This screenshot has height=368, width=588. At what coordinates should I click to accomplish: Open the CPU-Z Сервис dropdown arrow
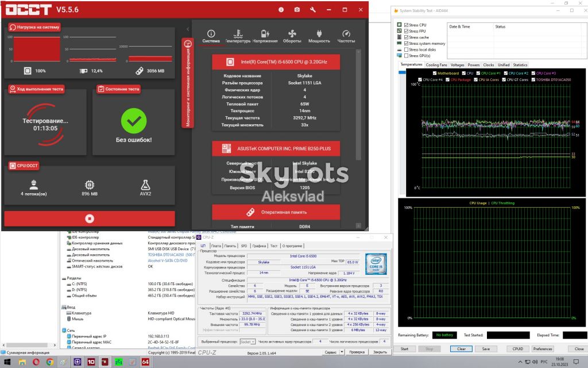point(342,352)
